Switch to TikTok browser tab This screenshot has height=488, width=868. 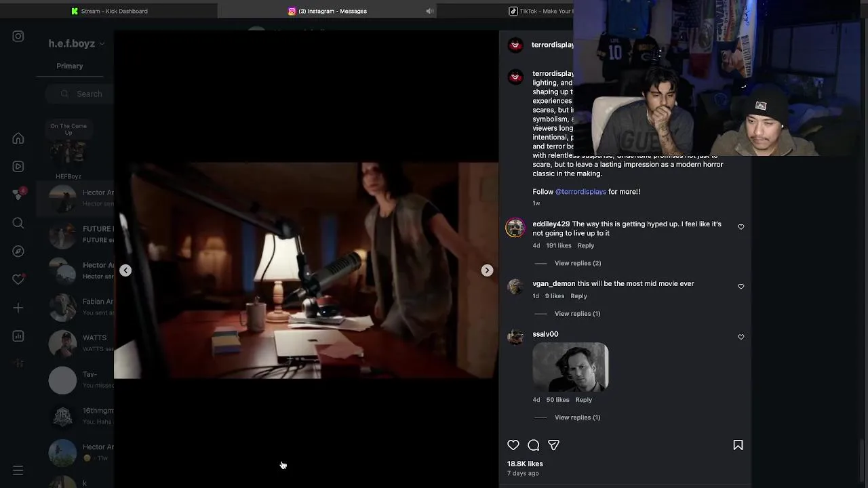(x=540, y=11)
